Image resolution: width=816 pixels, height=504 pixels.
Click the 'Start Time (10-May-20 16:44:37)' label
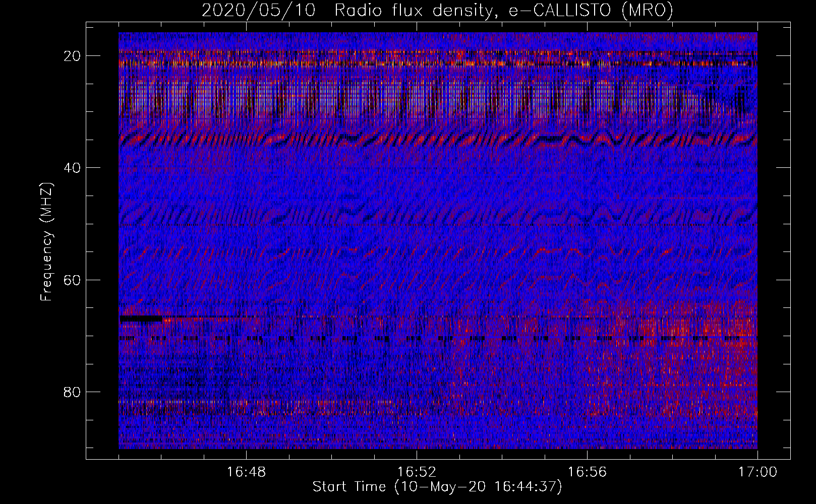coord(437,487)
